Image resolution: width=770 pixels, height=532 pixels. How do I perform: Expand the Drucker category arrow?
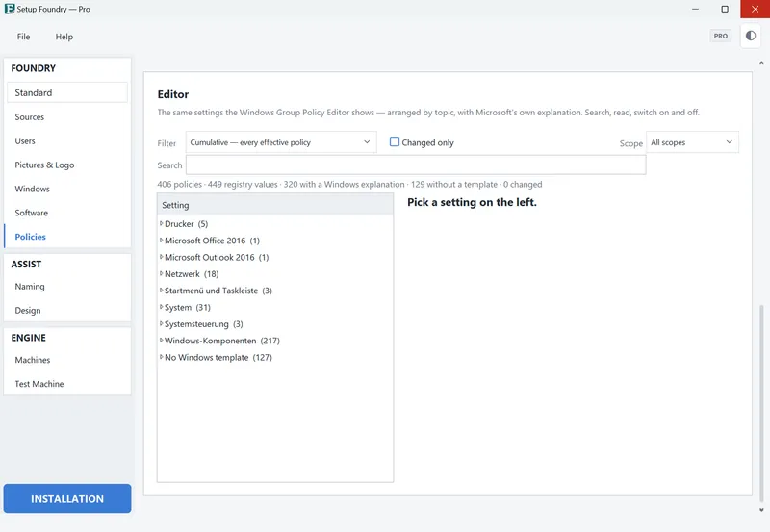click(161, 224)
